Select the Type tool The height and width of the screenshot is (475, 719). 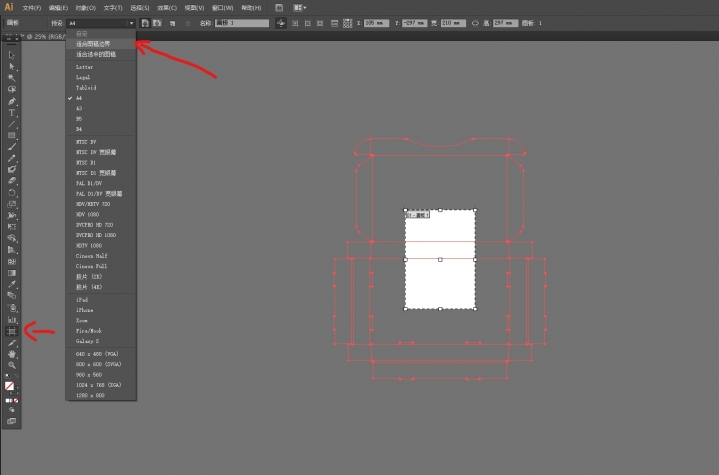coord(11,113)
